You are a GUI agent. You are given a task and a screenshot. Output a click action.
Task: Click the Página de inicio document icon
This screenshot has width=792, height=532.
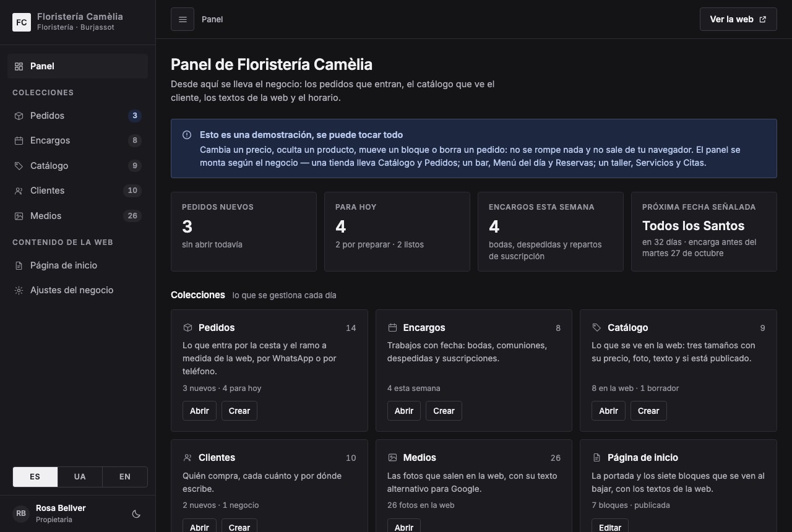(x=19, y=265)
